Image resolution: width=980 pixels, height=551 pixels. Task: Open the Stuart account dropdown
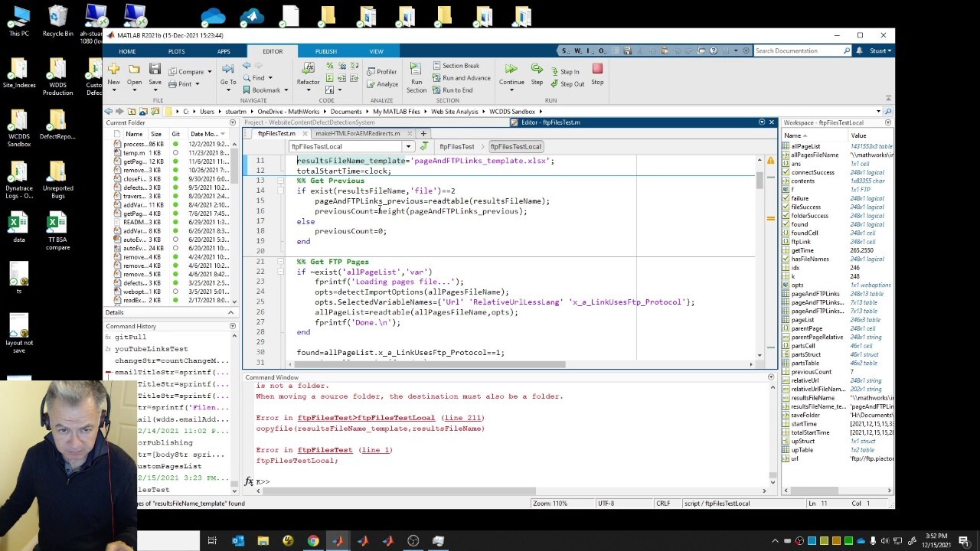point(880,51)
